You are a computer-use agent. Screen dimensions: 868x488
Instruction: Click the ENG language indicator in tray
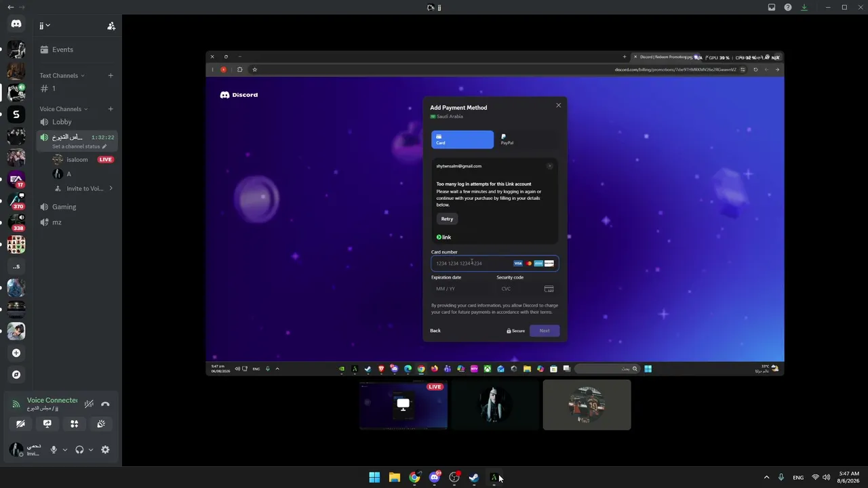pyautogui.click(x=798, y=477)
